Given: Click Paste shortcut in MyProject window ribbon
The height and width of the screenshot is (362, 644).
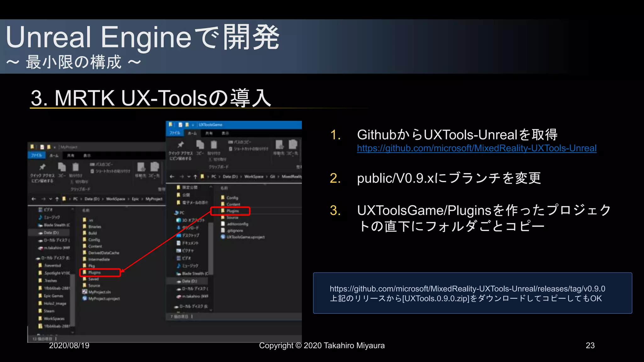Looking at the screenshot, I should 110,171.
